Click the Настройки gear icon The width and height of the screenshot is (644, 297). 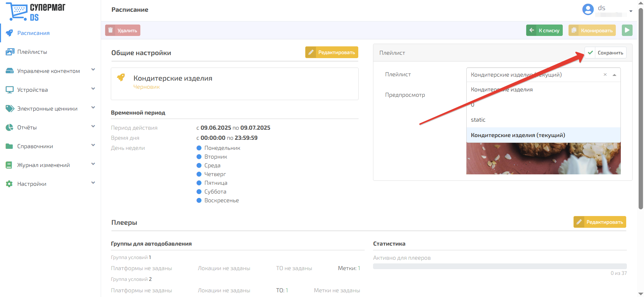[9, 184]
